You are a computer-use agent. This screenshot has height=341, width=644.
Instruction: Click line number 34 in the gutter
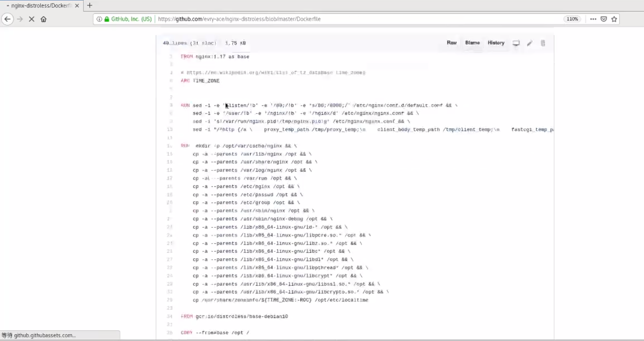point(170,316)
